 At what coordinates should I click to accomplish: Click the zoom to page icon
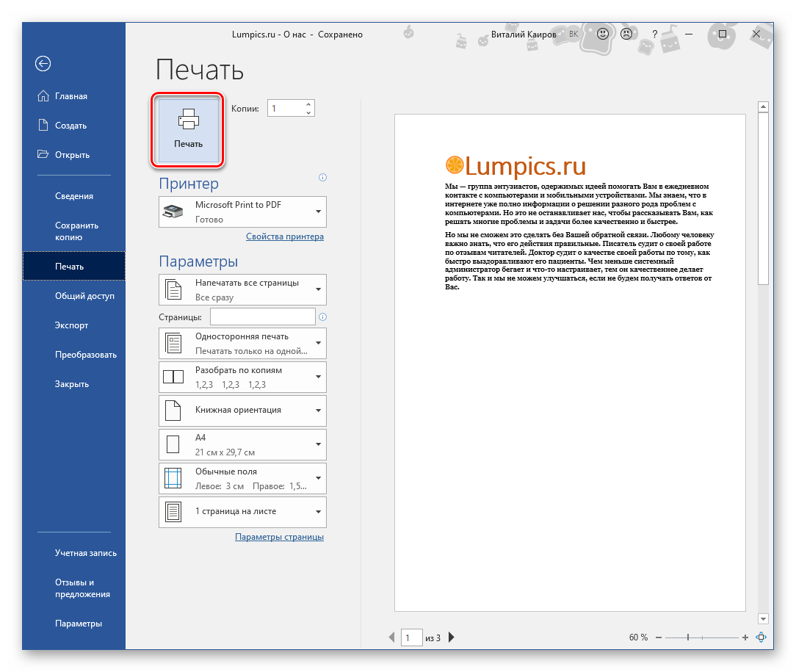tap(761, 637)
